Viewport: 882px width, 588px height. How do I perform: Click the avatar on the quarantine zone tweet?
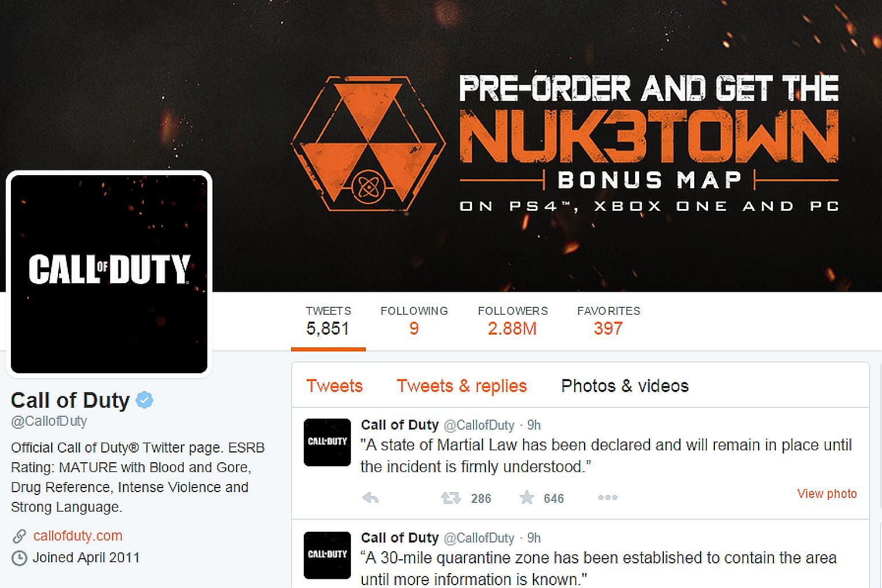point(327,555)
